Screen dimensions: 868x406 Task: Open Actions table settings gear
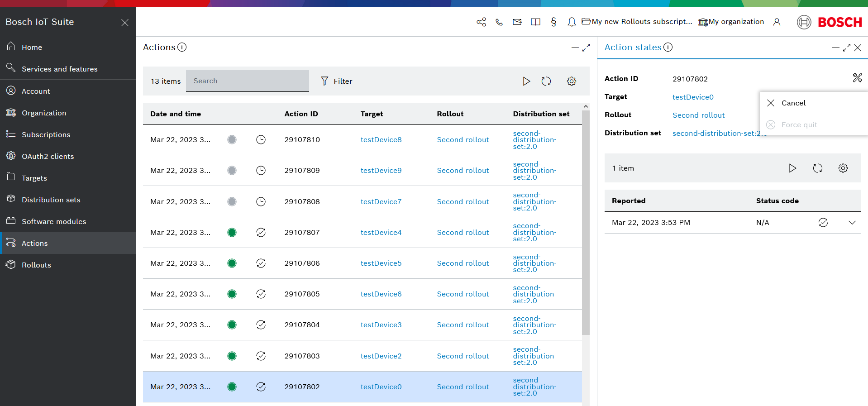pyautogui.click(x=572, y=81)
